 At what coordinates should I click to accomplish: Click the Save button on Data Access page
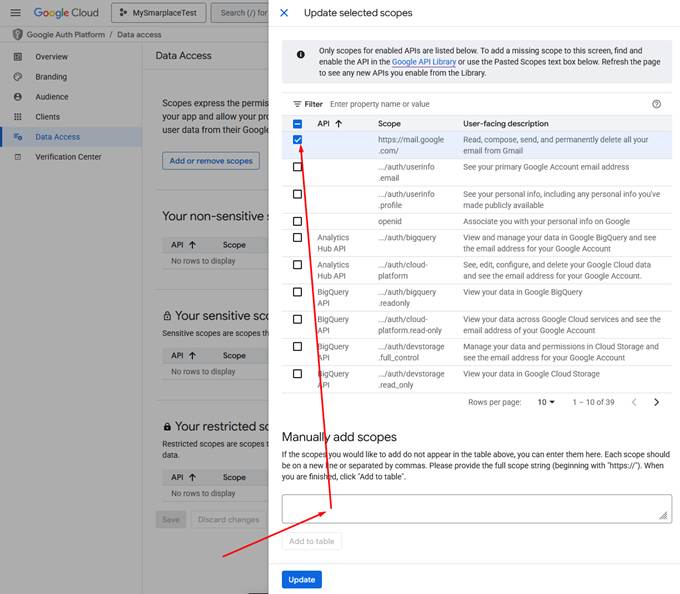(171, 519)
